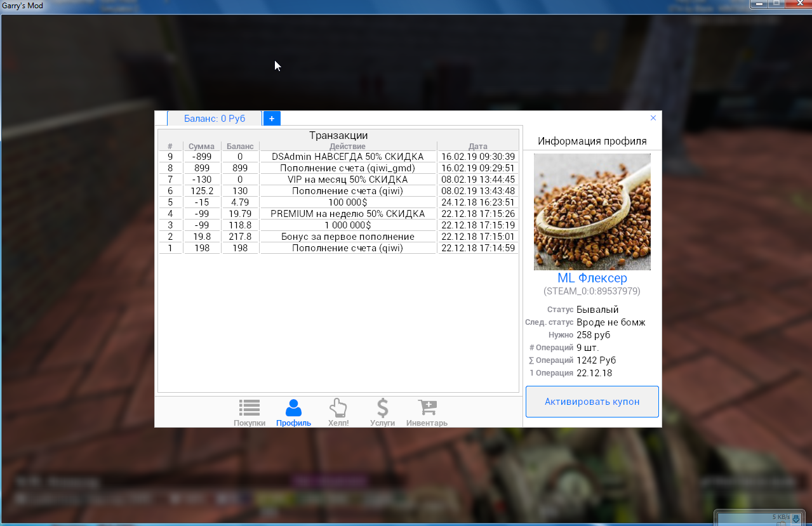Click the Баланс column header
This screenshot has height=526, width=812.
[240, 147]
